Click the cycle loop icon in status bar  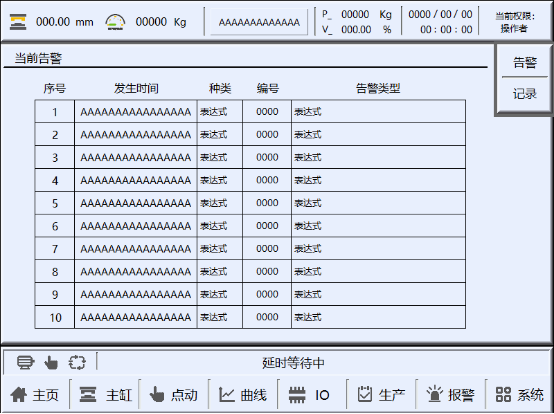77,362
